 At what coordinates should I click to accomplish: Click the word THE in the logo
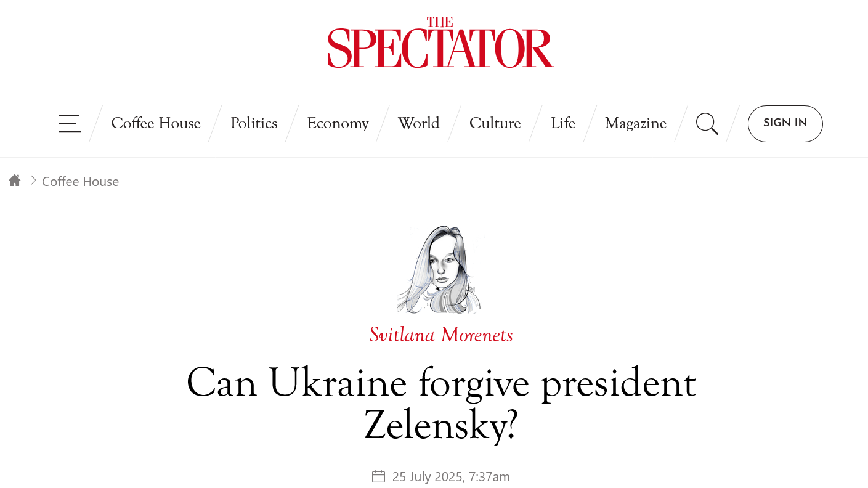coord(440,22)
